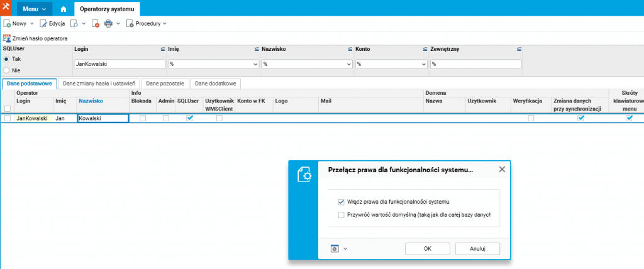Open the Nazwisko filter combo box
This screenshot has height=269, width=644.
point(307,65)
